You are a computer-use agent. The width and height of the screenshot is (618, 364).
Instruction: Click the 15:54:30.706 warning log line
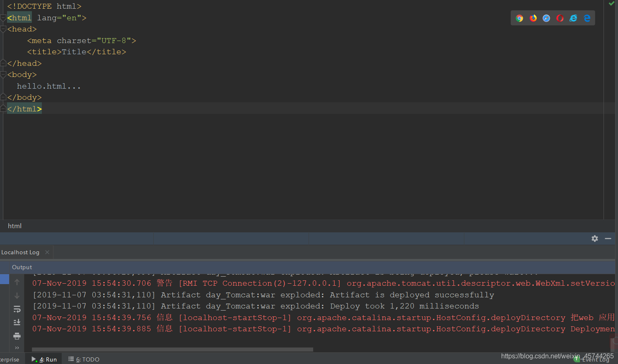(323, 283)
